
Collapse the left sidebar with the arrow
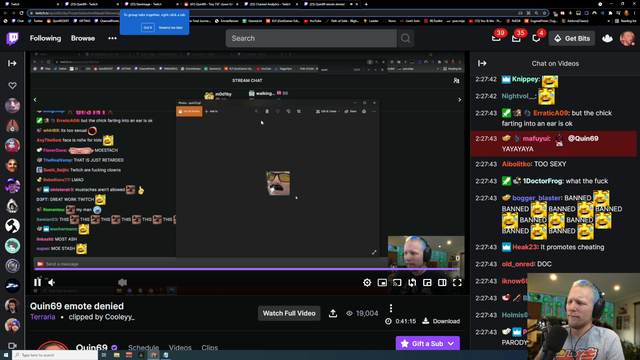point(12,63)
